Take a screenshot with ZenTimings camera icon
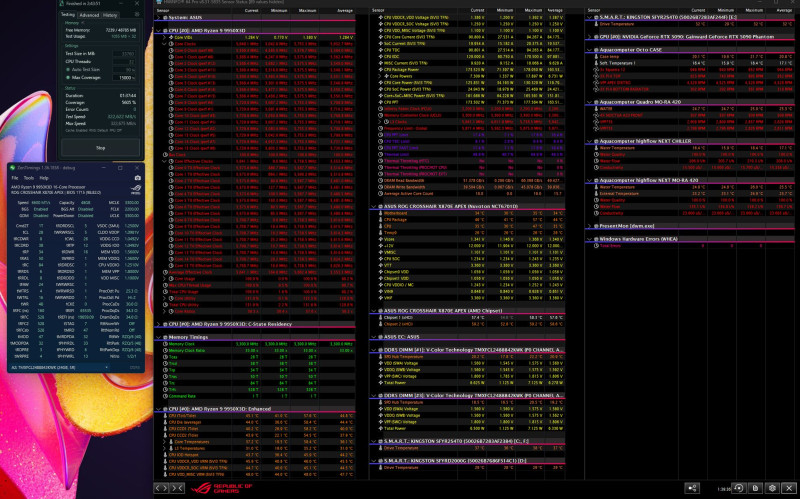Image resolution: width=800 pixels, height=499 pixels. click(x=137, y=178)
